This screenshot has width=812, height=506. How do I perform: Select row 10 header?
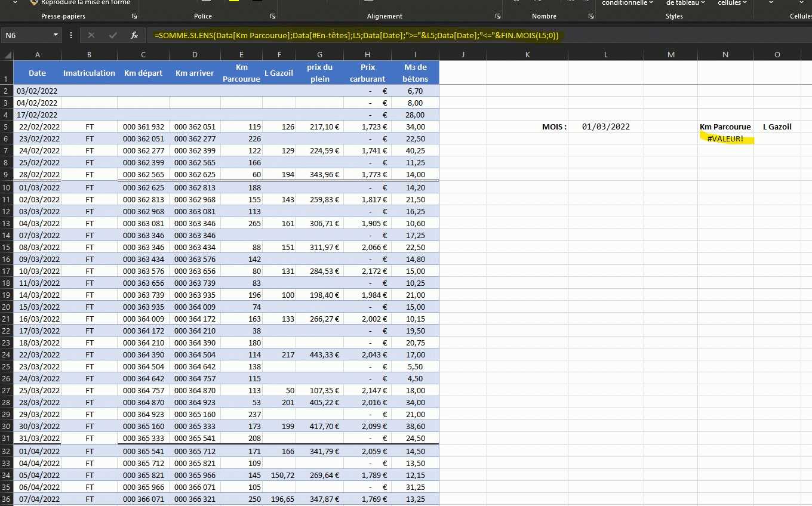tap(7, 187)
